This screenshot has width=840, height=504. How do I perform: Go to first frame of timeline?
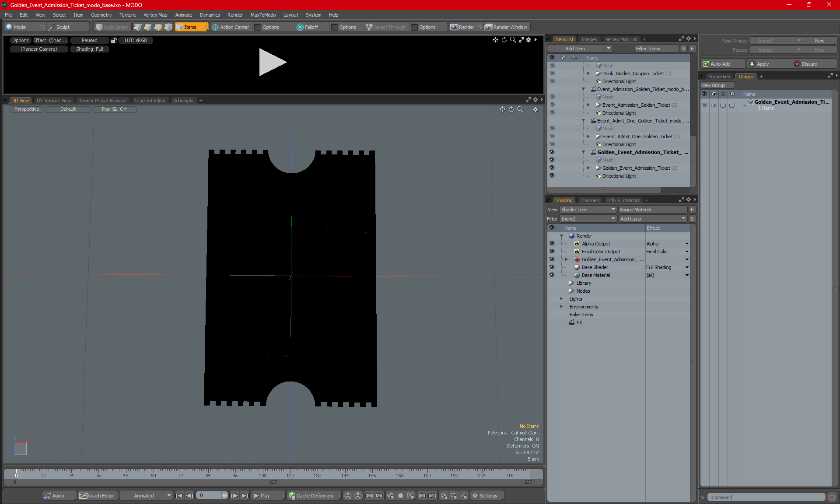pyautogui.click(x=179, y=496)
